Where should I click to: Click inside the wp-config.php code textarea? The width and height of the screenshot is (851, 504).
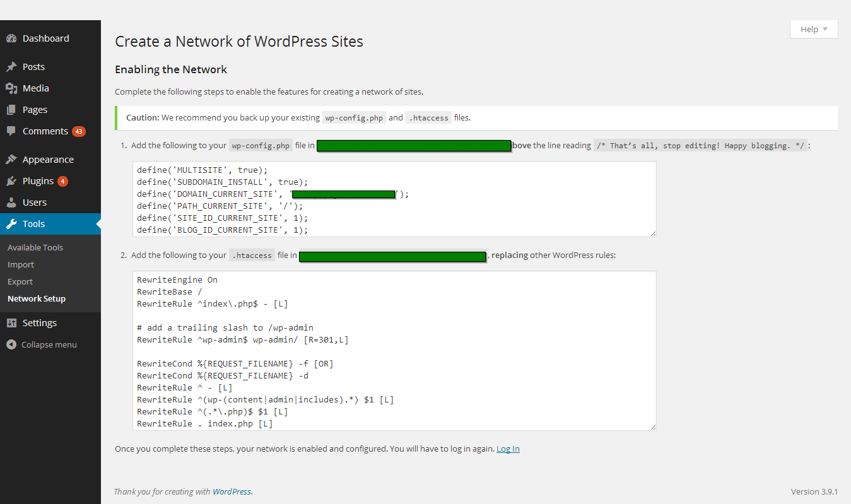pyautogui.click(x=394, y=199)
